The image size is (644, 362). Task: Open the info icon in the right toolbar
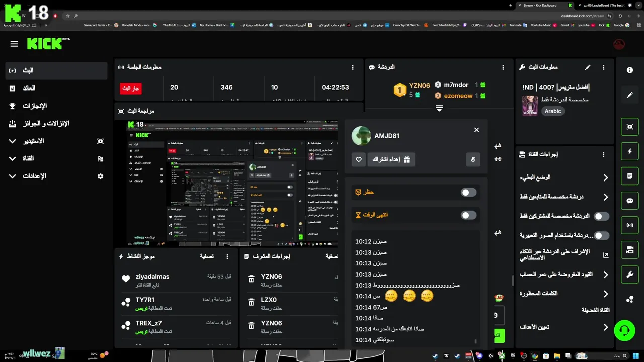pos(629,70)
